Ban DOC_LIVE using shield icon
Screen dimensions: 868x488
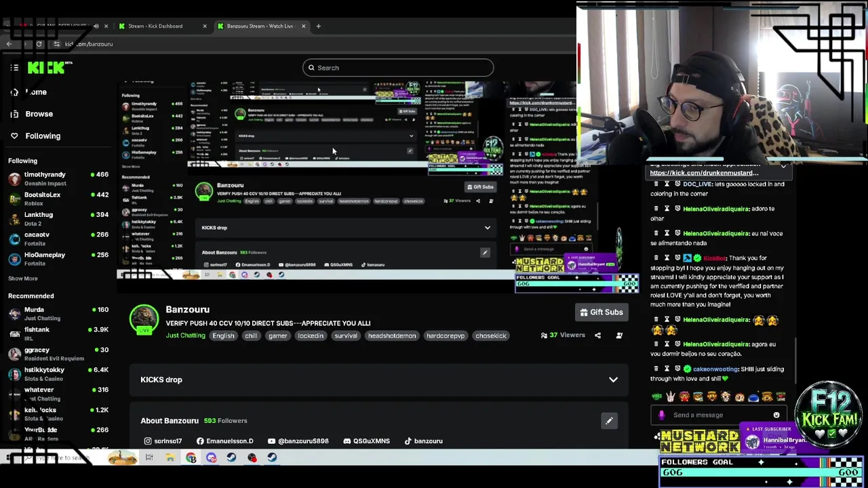[x=677, y=184]
